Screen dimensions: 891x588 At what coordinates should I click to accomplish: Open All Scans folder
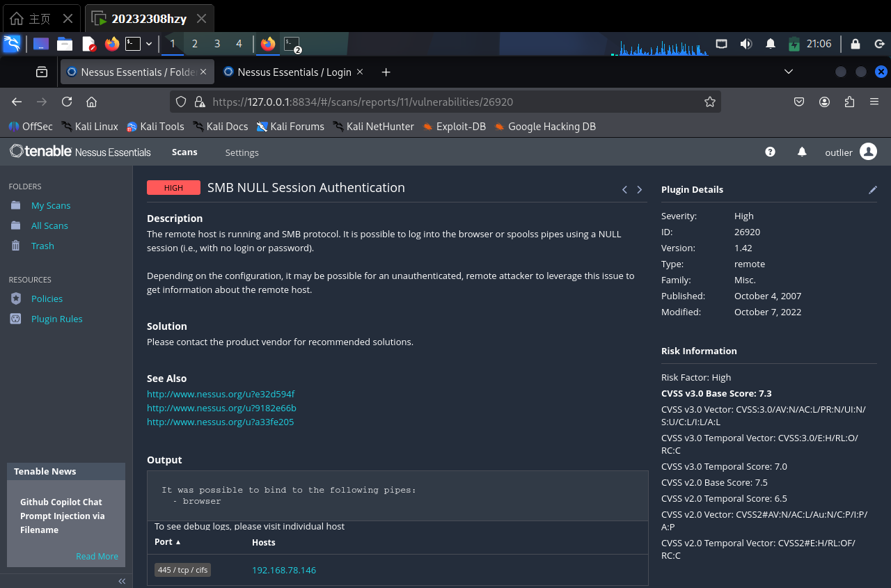[49, 225]
